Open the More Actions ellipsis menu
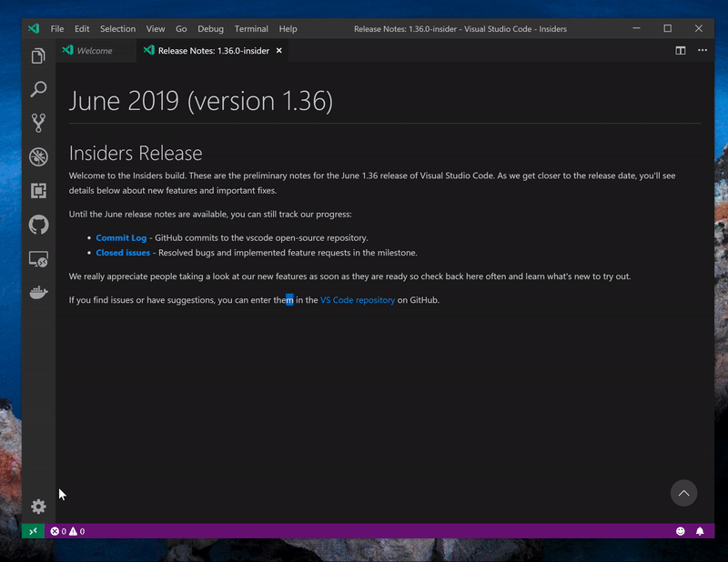Image resolution: width=728 pixels, height=562 pixels. pyautogui.click(x=703, y=50)
